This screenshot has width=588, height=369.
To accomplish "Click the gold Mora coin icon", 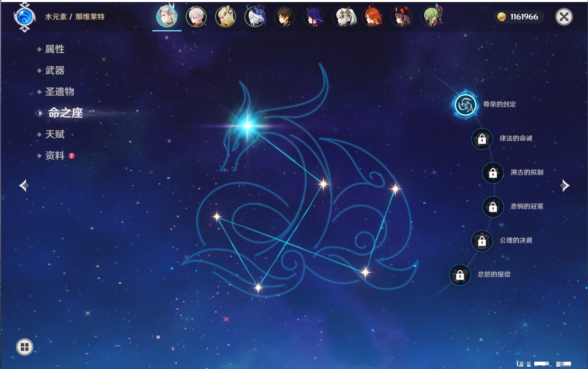I will (502, 17).
